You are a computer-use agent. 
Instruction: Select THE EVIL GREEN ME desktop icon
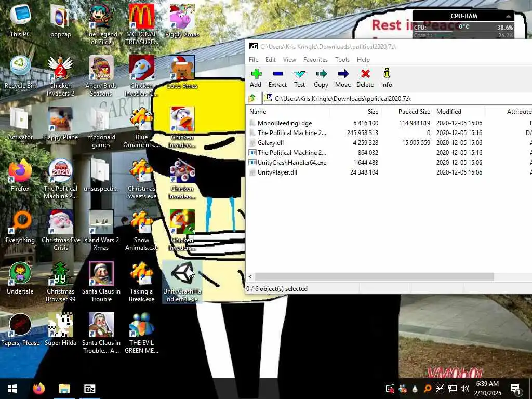tap(141, 334)
